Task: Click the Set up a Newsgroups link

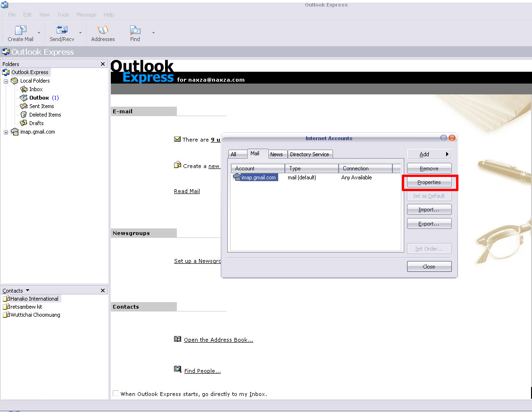Action: 198,261
